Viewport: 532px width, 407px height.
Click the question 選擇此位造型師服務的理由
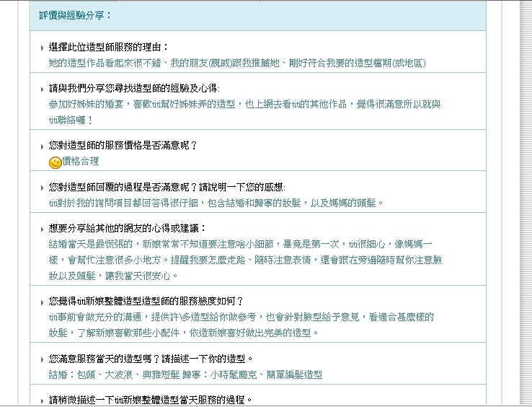click(109, 47)
